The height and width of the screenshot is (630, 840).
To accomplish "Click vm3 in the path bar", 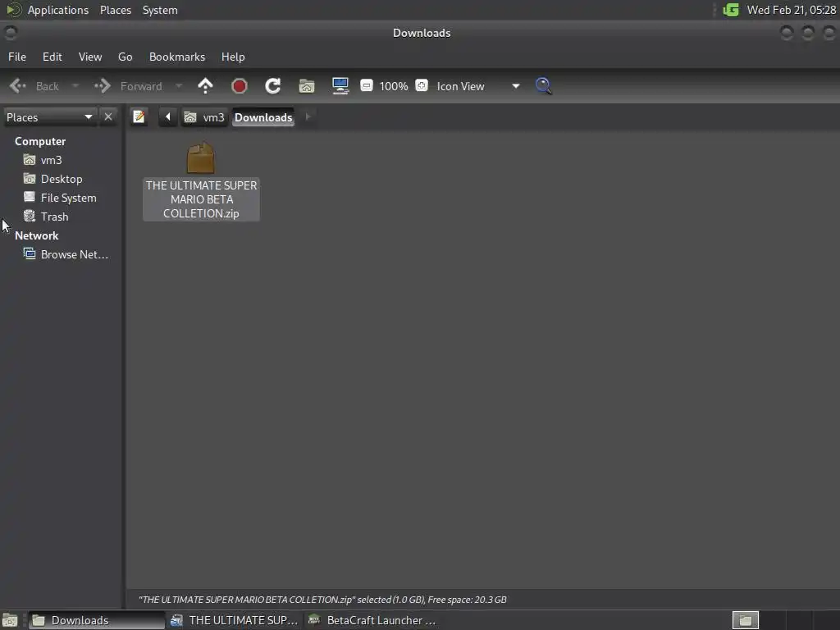I will [204, 117].
